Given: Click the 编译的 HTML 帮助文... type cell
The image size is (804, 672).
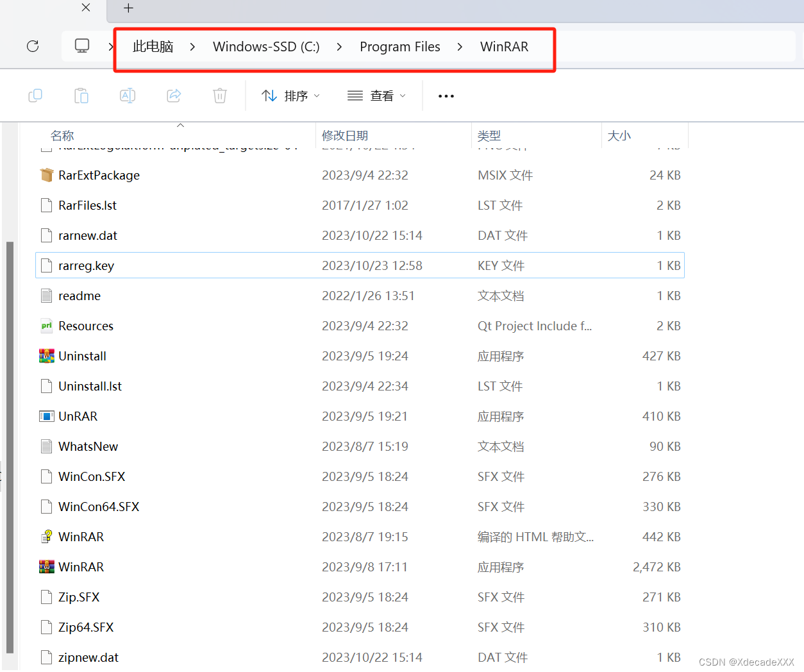Looking at the screenshot, I should tap(535, 537).
